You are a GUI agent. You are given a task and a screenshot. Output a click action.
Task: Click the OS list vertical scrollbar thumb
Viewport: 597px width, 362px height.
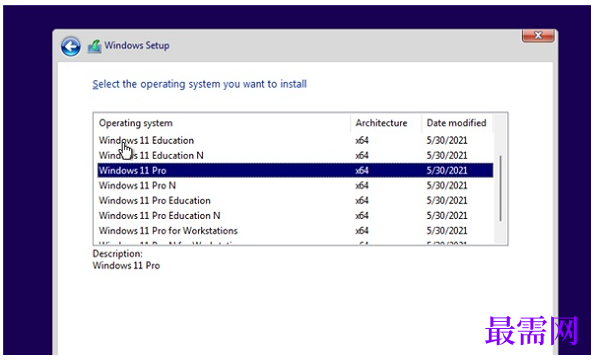[x=500, y=188]
